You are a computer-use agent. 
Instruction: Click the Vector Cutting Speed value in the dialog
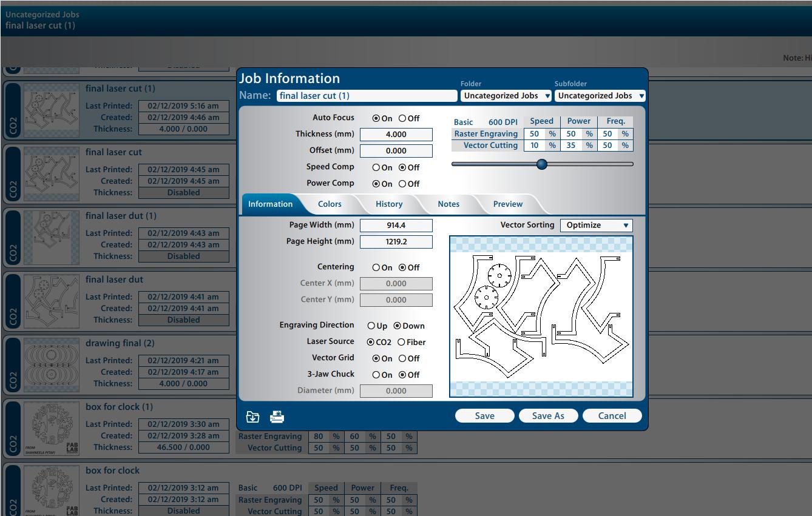(534, 146)
